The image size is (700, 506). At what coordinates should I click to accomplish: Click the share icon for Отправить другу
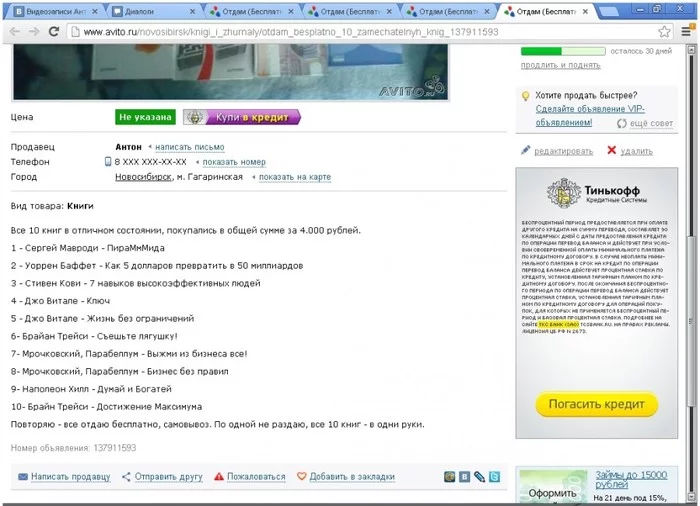pyautogui.click(x=126, y=477)
